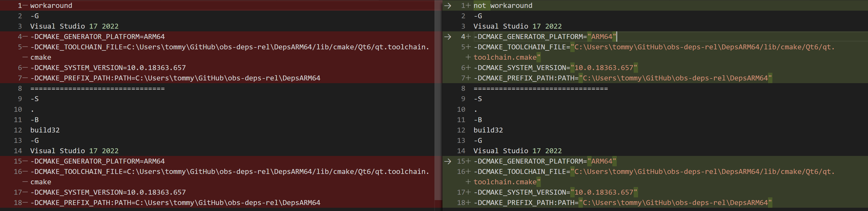Click added line 16 quoted DCMAKE_TOOLCHAIN_FILE path
This screenshot has width=868, height=211.
pos(654,172)
